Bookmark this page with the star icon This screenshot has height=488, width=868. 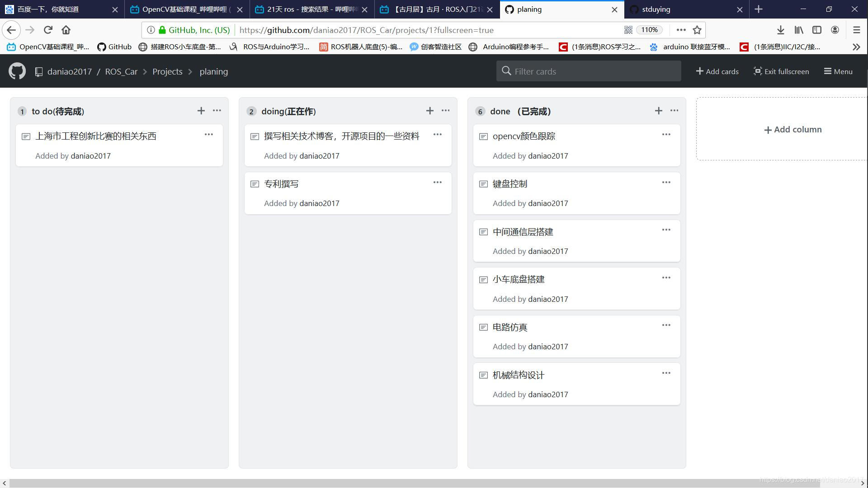[697, 30]
